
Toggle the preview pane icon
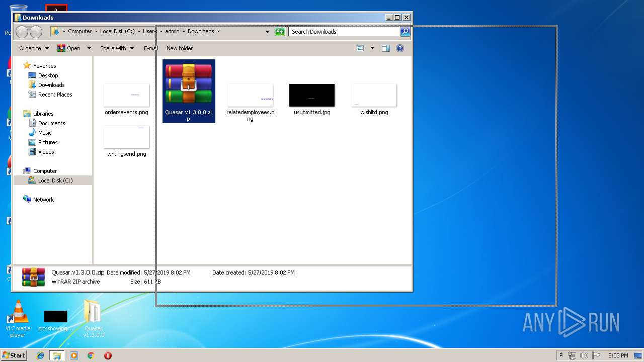386,48
